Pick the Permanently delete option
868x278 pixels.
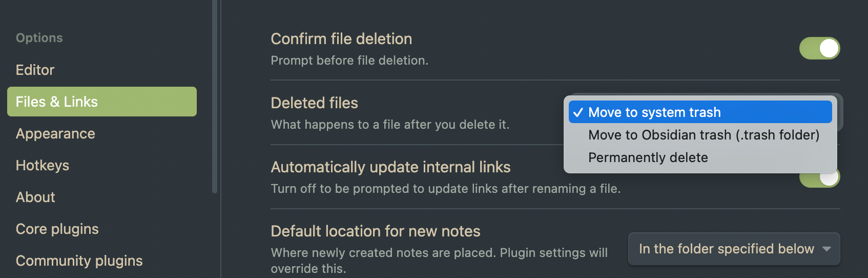(x=648, y=157)
